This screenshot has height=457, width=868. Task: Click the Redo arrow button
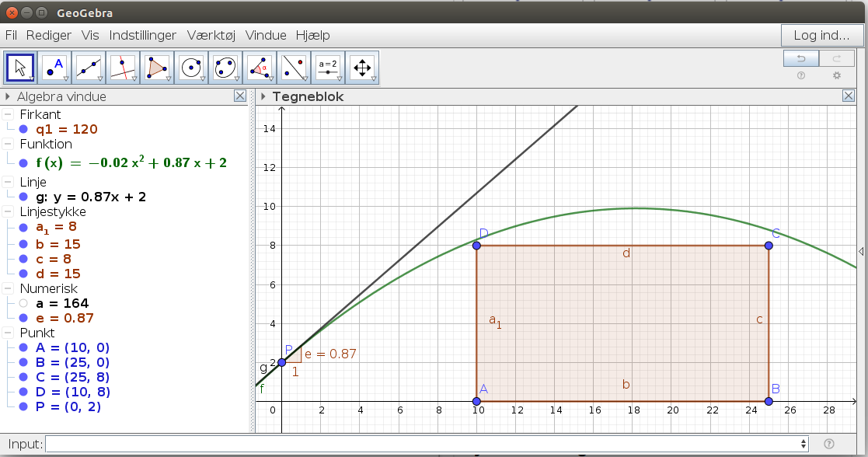click(836, 58)
